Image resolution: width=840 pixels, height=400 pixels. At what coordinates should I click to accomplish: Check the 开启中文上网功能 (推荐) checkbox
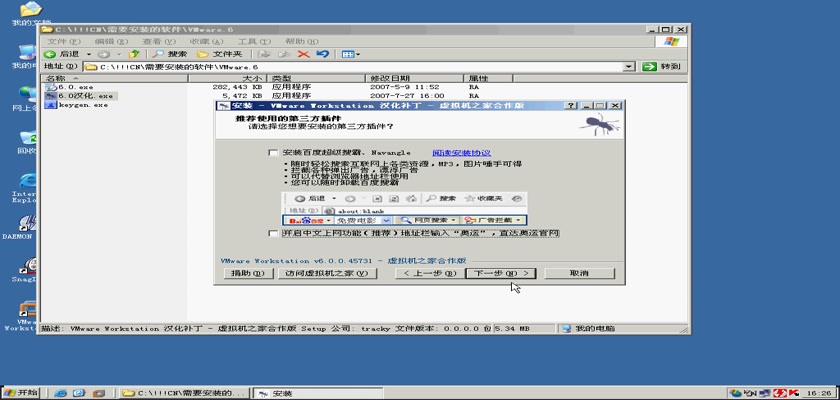tap(273, 233)
